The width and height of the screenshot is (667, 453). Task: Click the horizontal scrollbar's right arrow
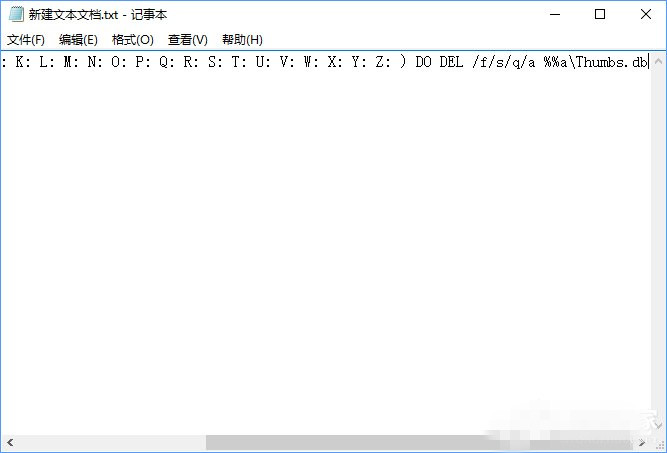640,442
